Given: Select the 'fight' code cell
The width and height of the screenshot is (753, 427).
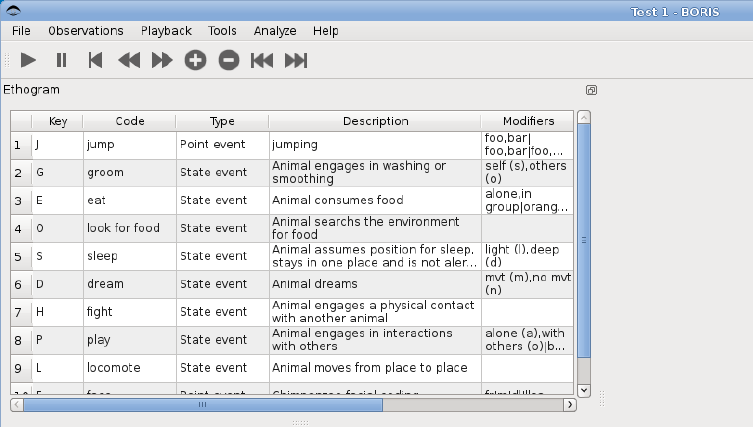Looking at the screenshot, I should pyautogui.click(x=130, y=312).
